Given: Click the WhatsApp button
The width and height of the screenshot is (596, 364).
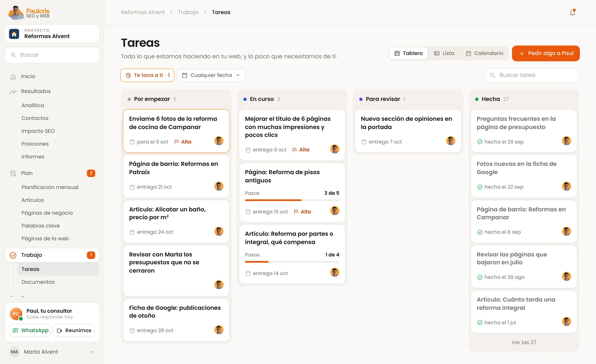Looking at the screenshot, I should (30, 330).
